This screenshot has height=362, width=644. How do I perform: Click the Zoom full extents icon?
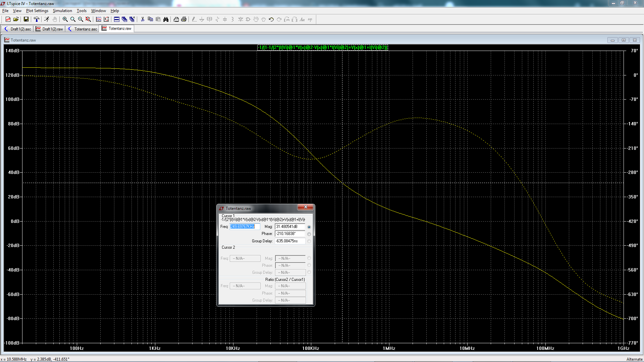click(88, 19)
